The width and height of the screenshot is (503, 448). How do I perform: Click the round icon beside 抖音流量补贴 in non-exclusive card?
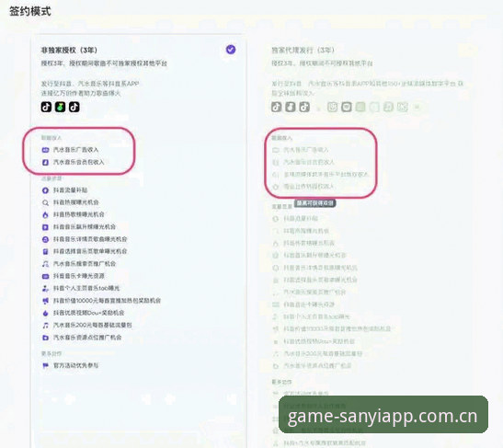(45, 190)
